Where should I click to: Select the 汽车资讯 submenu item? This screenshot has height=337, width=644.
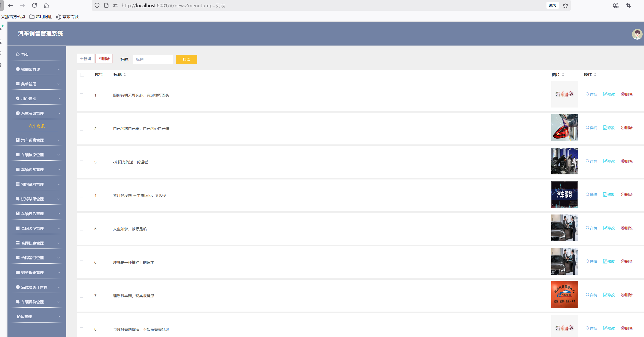click(37, 126)
